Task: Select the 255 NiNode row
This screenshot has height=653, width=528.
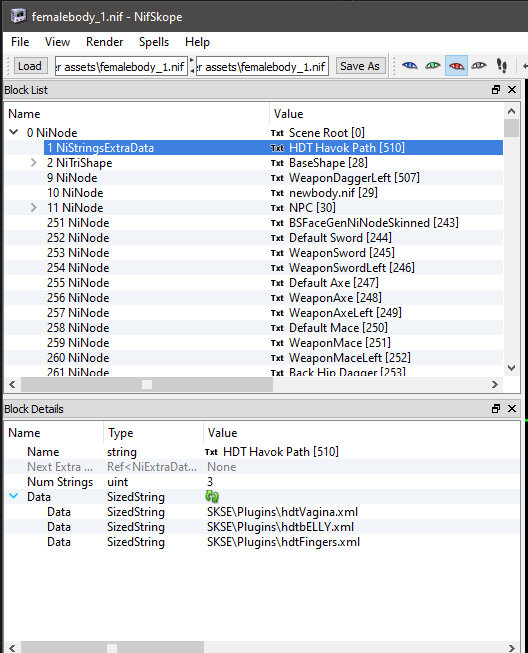Action: coord(254,283)
